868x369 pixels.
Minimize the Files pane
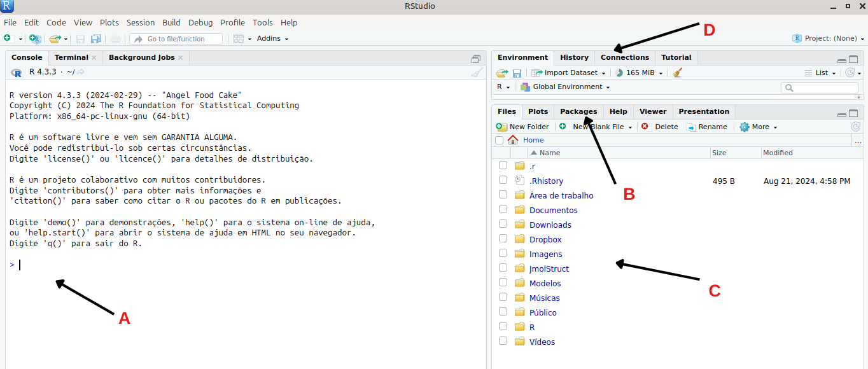(x=842, y=115)
